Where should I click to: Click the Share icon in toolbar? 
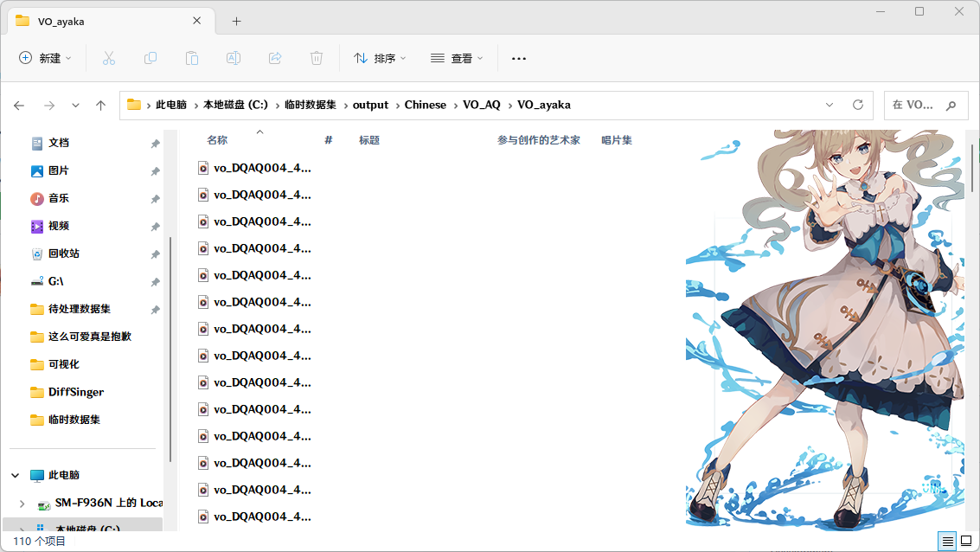pyautogui.click(x=274, y=58)
